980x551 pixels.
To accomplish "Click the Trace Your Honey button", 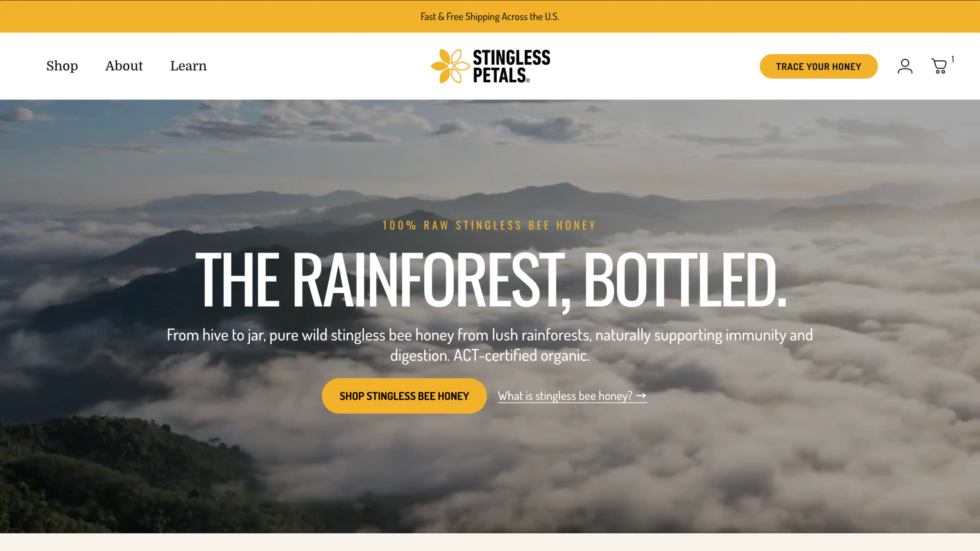I will pos(819,66).
